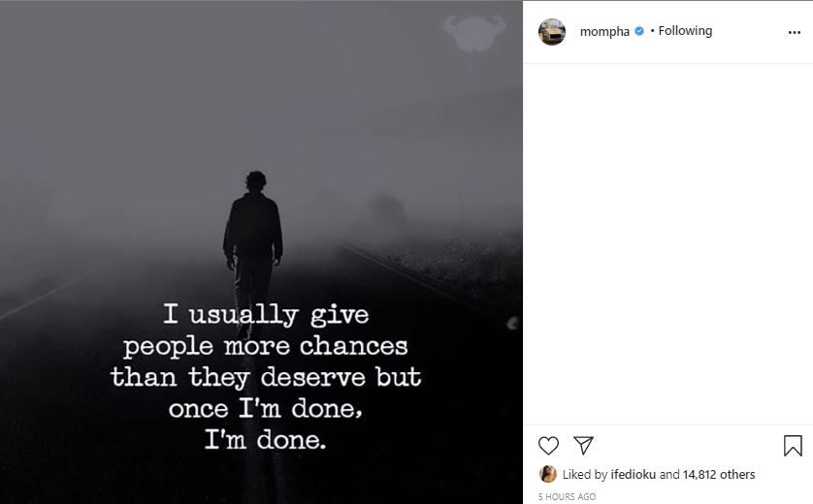Like the post with the heart icon
Viewport: 813px width, 504px height.
pyautogui.click(x=549, y=445)
